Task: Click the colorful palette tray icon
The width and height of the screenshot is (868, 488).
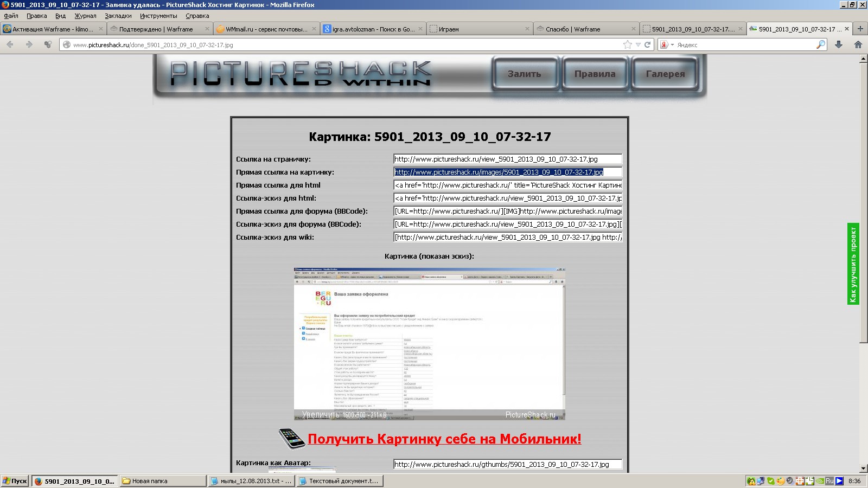Action: [x=780, y=481]
